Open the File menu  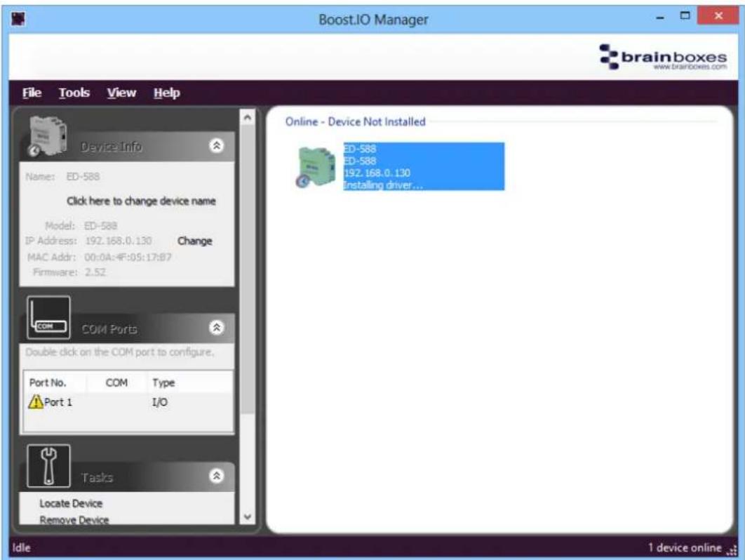point(32,93)
